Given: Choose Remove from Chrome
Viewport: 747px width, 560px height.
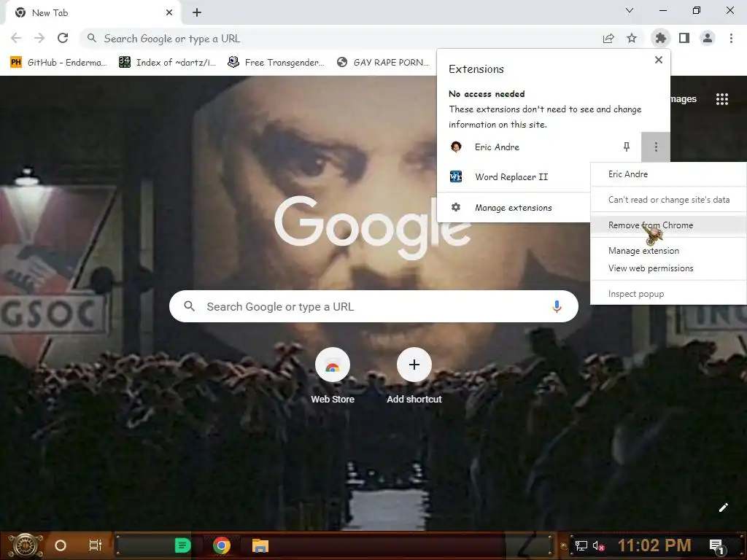Looking at the screenshot, I should coord(668,225).
